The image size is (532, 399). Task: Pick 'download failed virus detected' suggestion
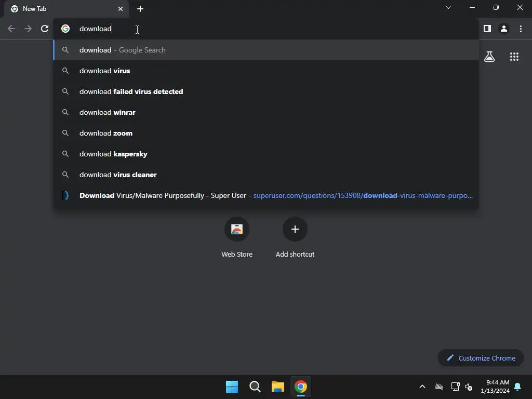pos(267,91)
